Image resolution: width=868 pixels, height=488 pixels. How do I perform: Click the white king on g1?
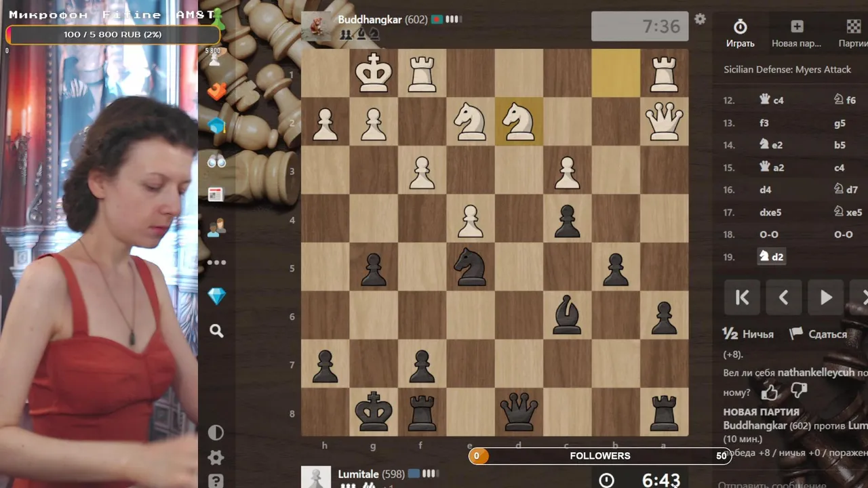point(374,73)
